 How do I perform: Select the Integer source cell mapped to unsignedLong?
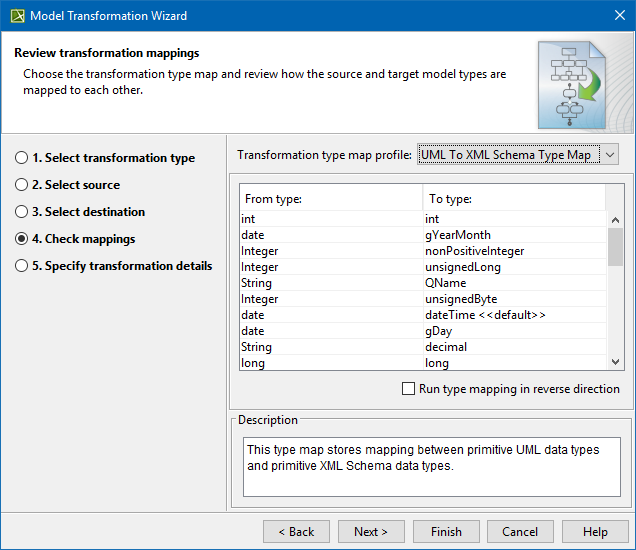click(331, 267)
